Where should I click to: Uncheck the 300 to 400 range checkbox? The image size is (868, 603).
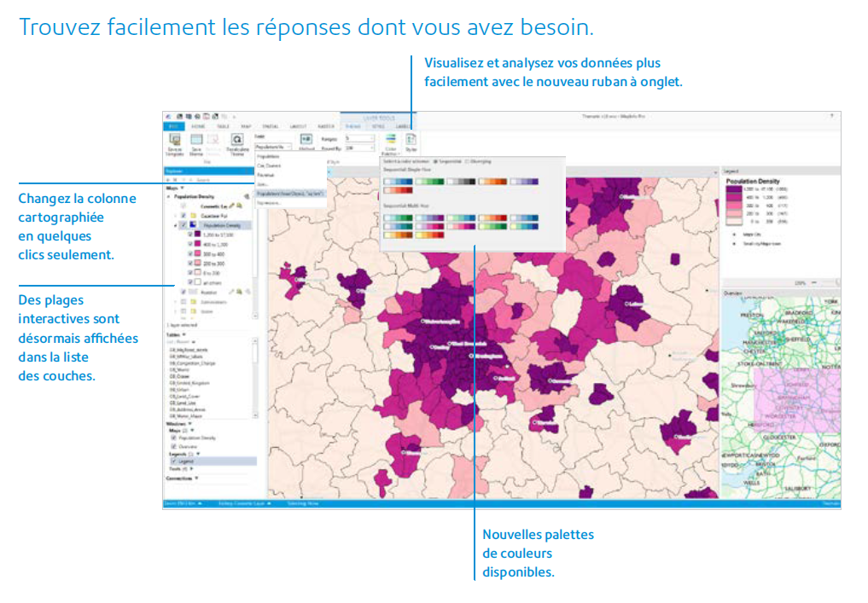[x=190, y=254]
